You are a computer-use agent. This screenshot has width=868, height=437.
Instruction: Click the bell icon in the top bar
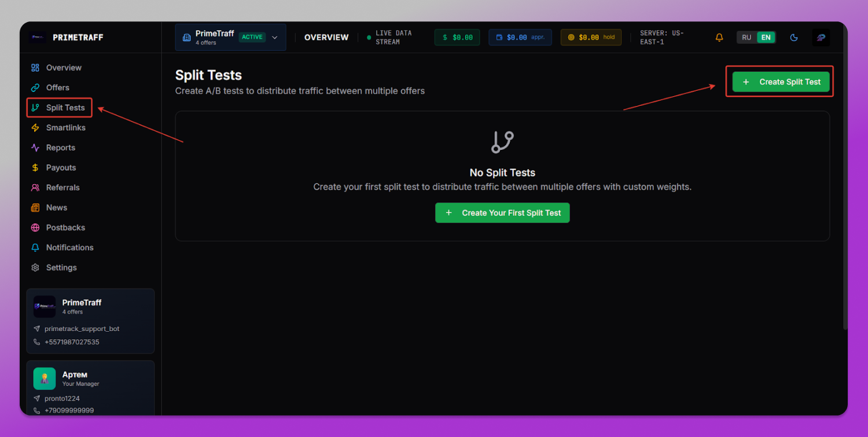[719, 38]
